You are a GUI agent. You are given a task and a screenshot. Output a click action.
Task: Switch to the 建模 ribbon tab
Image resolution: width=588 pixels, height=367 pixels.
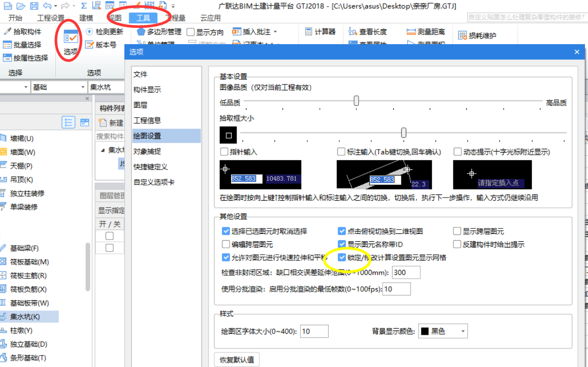point(86,18)
